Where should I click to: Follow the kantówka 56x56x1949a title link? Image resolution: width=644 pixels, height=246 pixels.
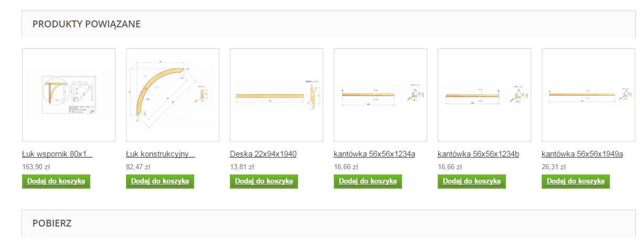(x=582, y=154)
